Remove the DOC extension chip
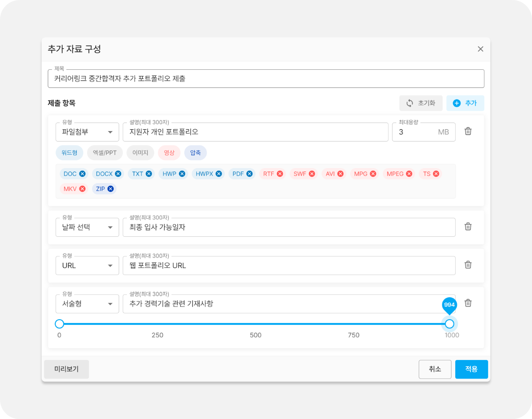Viewport: 532px width, 419px height. [82, 174]
